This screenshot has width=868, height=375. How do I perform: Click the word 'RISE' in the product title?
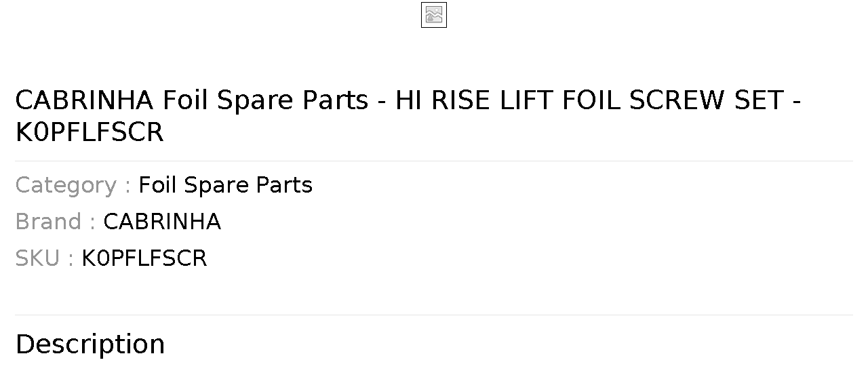coord(462,100)
